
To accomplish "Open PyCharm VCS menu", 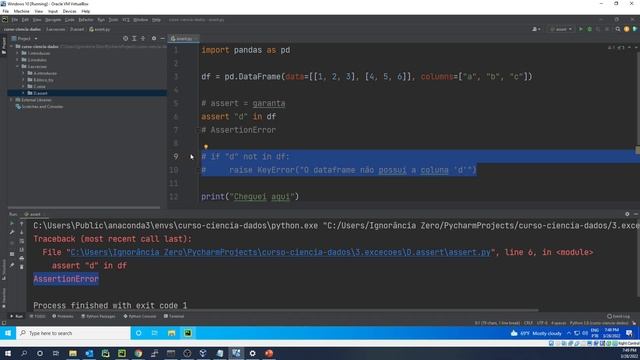I will [126, 20].
